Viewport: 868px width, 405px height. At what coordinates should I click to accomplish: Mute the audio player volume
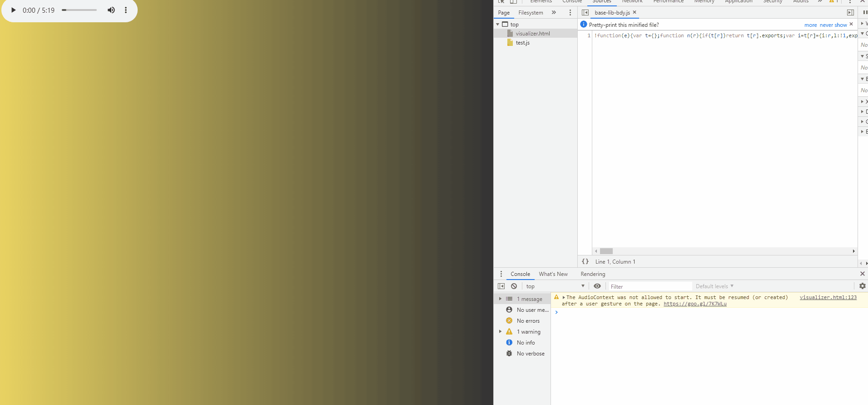111,10
